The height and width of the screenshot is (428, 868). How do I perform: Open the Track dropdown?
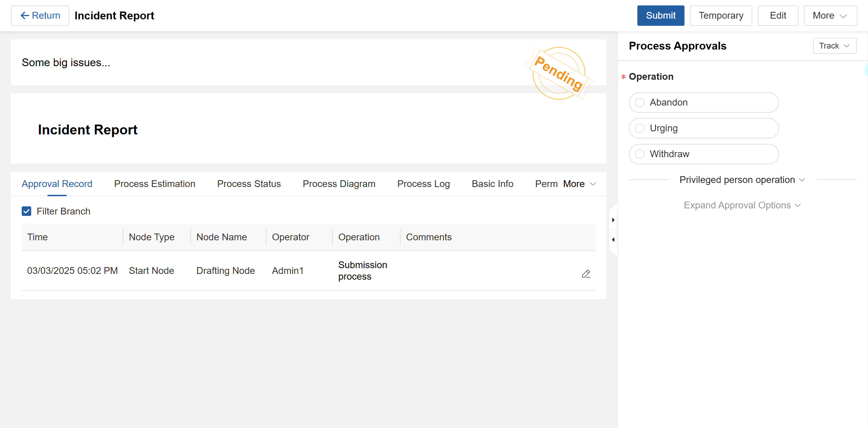834,46
